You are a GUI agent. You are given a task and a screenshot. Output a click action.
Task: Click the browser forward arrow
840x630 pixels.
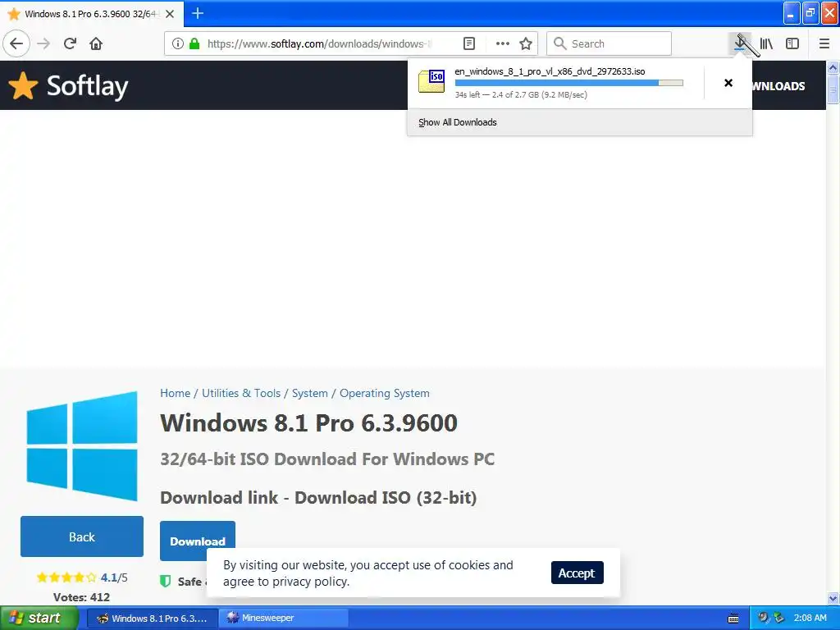tap(43, 43)
